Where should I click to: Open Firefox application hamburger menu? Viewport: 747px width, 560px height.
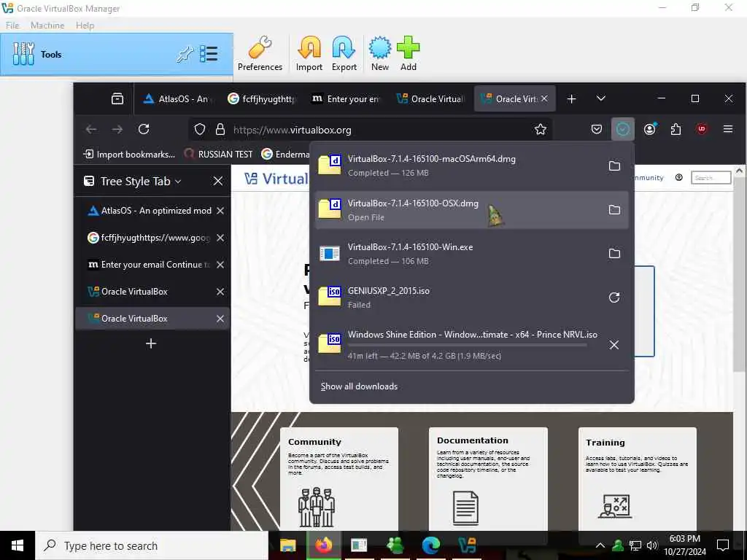coord(728,129)
